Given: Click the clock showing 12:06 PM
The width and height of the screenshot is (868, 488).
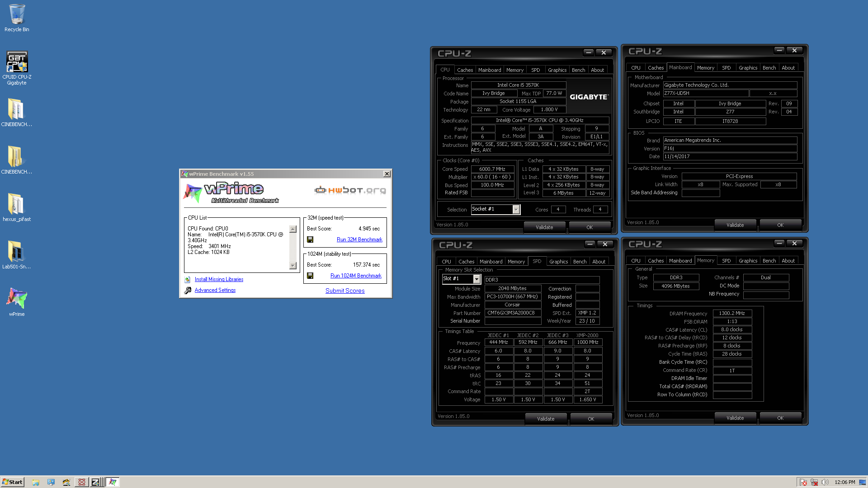Looking at the screenshot, I should tap(844, 482).
